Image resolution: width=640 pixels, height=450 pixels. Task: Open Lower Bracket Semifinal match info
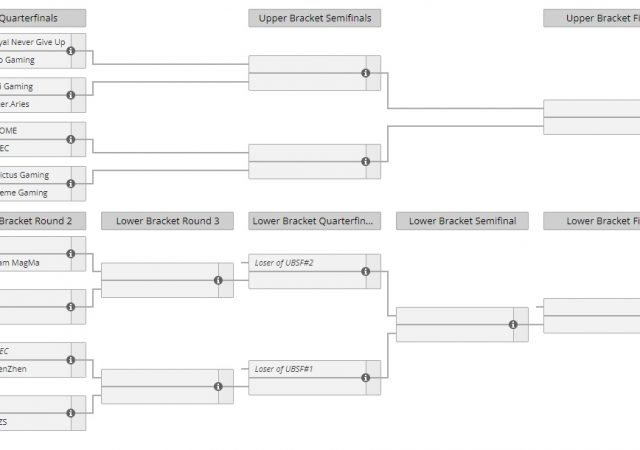[513, 324]
